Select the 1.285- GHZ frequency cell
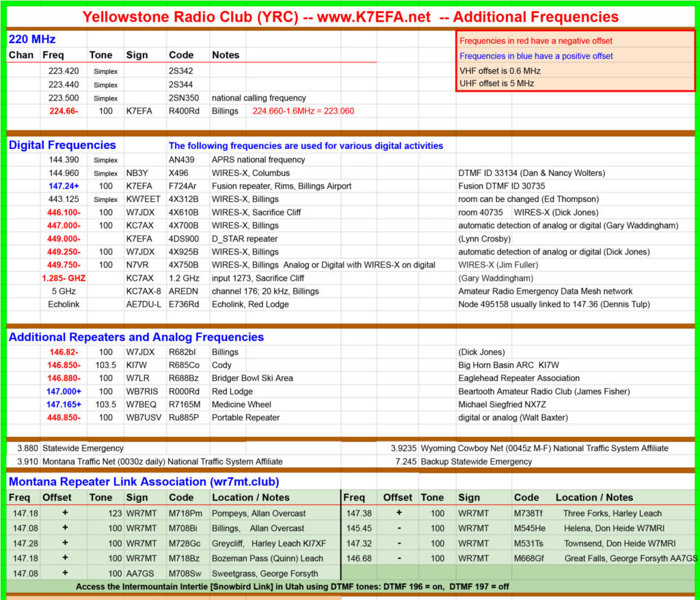This screenshot has height=600, width=700. pyautogui.click(x=64, y=278)
